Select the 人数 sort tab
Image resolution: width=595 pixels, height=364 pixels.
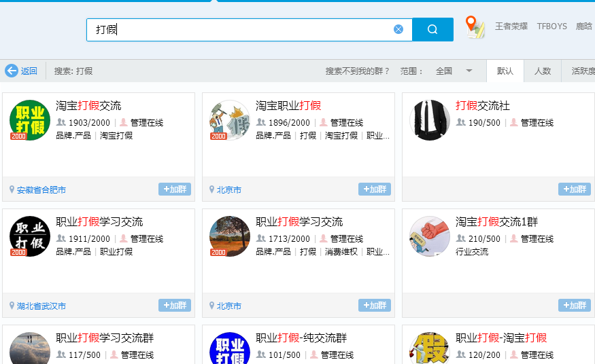click(x=542, y=71)
